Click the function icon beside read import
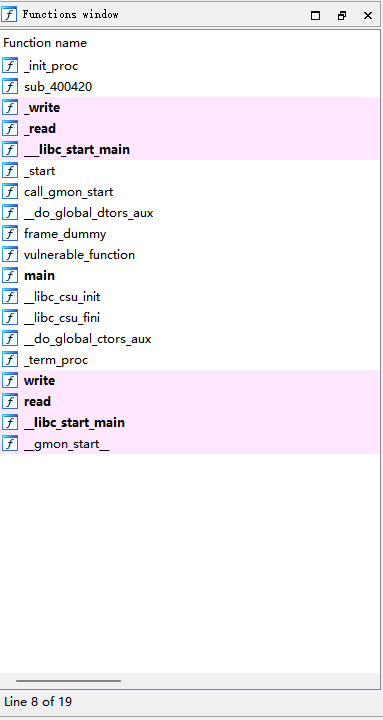This screenshot has height=720, width=383. pos(10,402)
